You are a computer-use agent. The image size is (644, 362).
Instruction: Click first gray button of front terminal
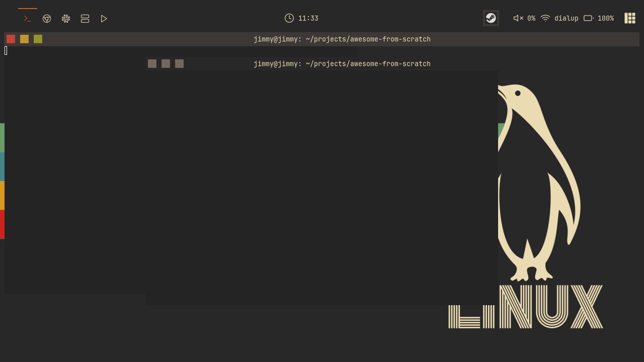(x=152, y=64)
